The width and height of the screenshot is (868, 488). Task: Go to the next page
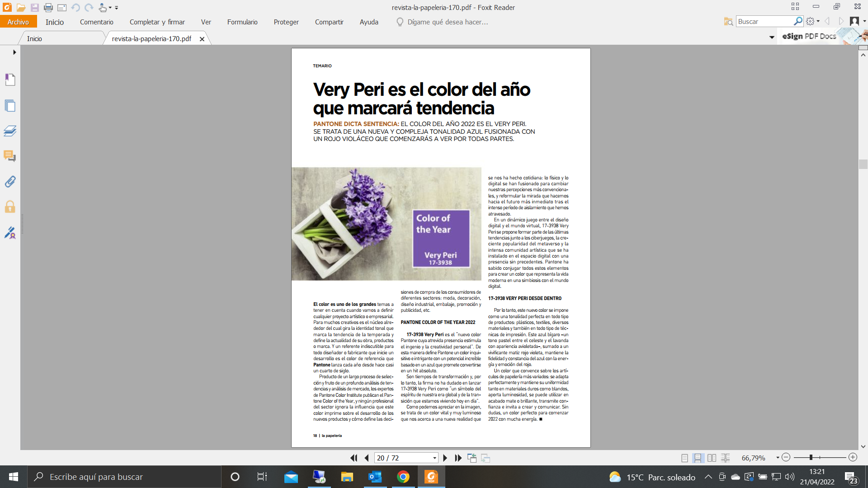[x=445, y=458]
